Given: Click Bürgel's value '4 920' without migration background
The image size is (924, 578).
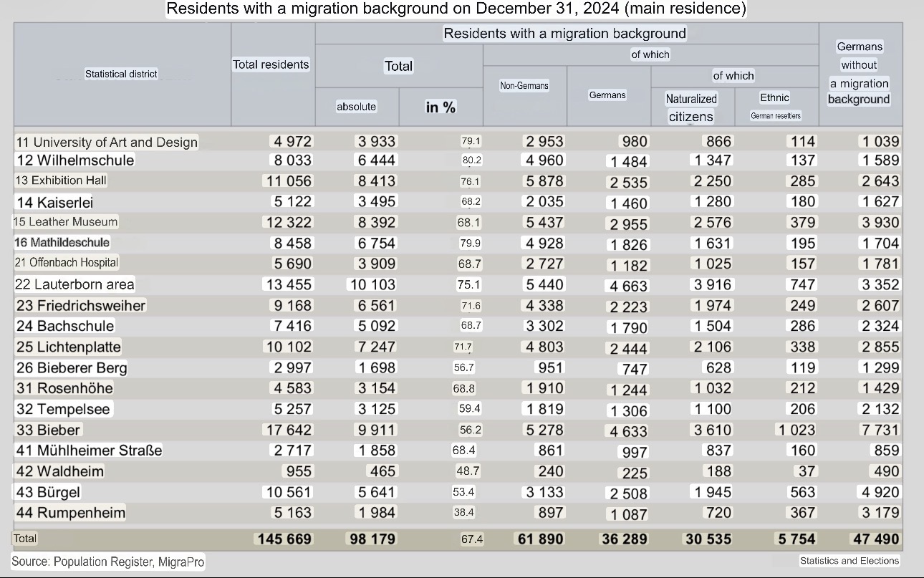Looking at the screenshot, I should [x=880, y=492].
